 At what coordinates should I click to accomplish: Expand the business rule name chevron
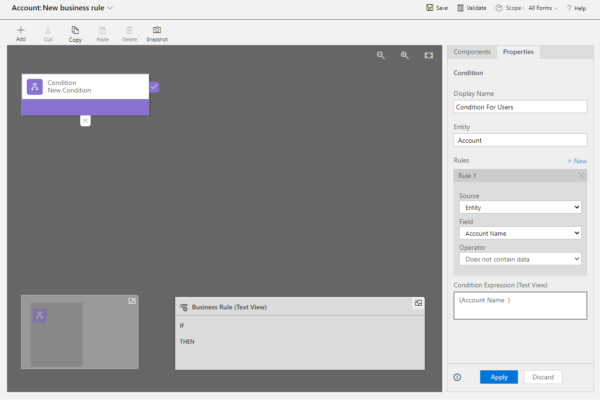110,8
